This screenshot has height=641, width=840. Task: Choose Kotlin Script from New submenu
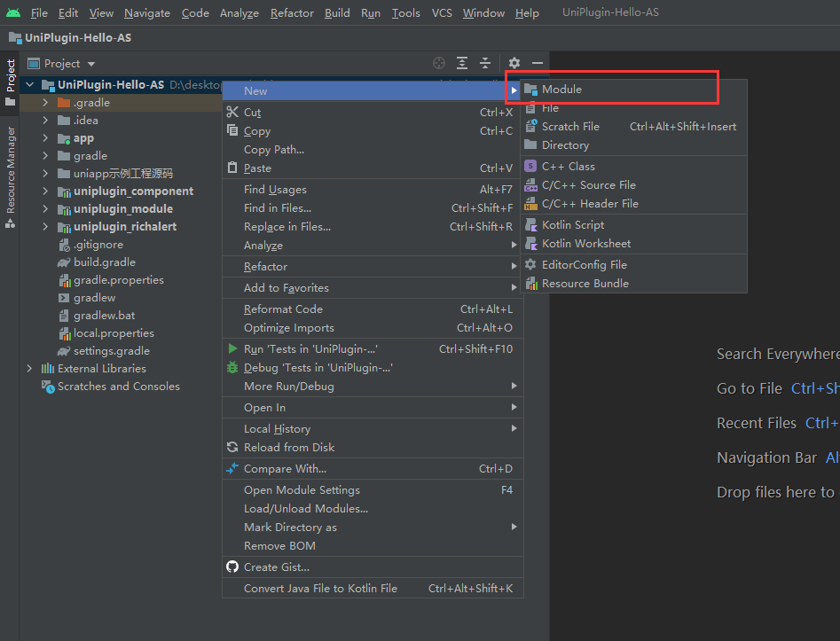point(572,224)
